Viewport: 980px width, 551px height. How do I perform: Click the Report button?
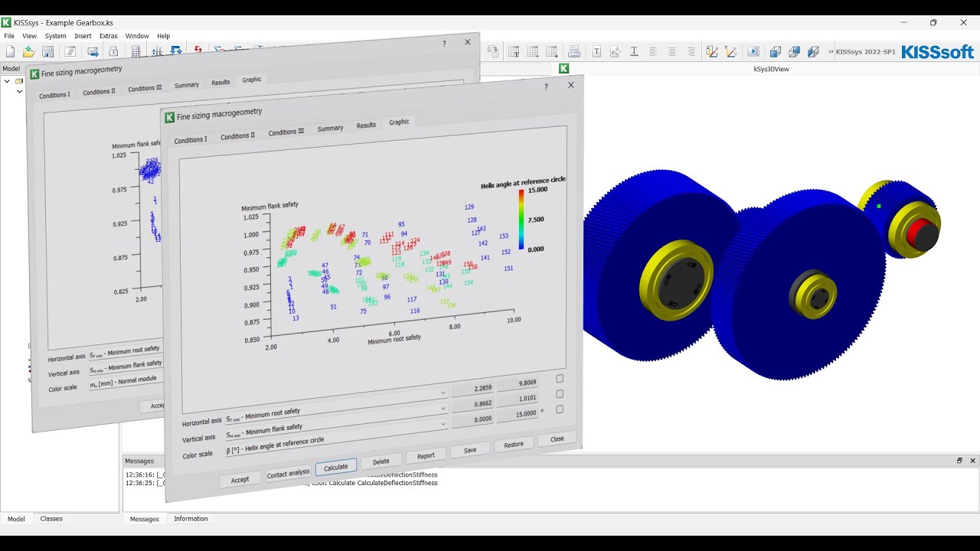pos(426,456)
